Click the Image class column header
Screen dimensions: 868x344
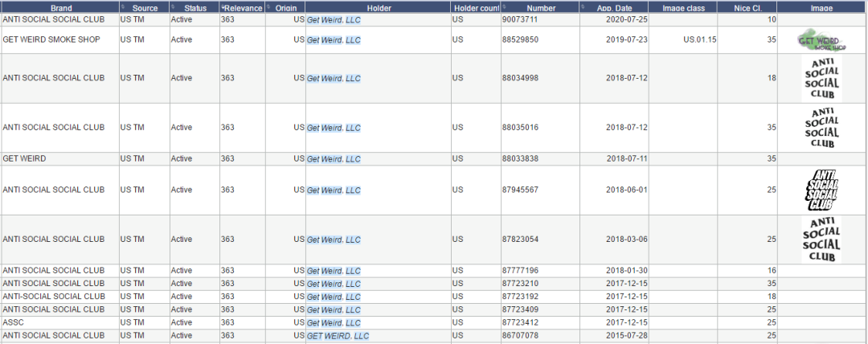683,7
